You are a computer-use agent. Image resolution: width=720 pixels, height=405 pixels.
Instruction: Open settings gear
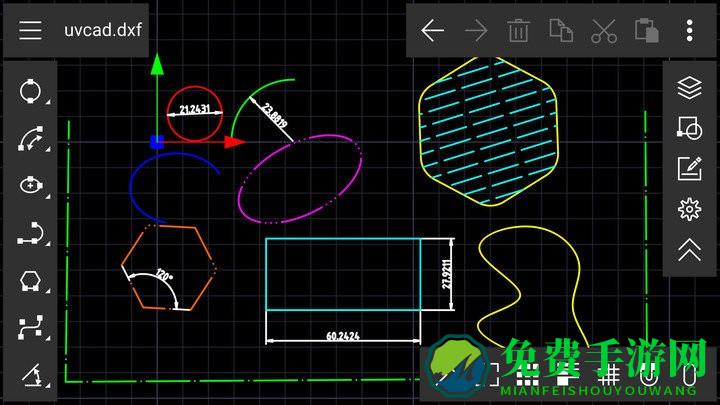point(690,209)
